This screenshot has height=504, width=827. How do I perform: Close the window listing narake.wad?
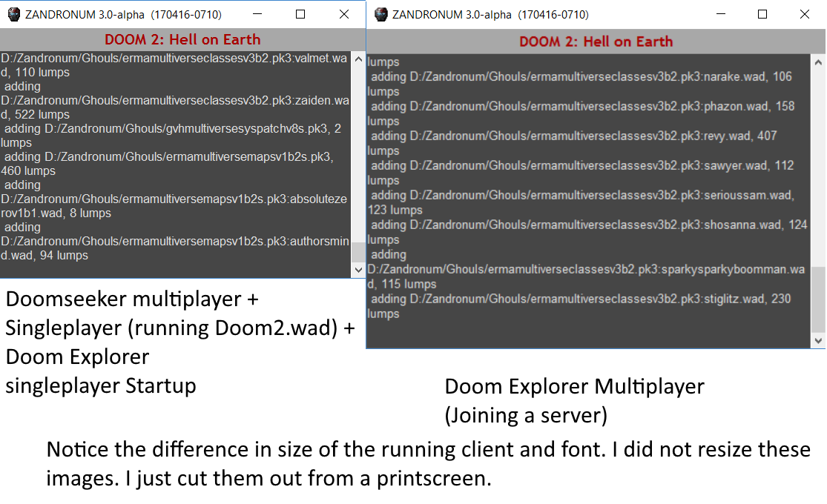pos(805,14)
